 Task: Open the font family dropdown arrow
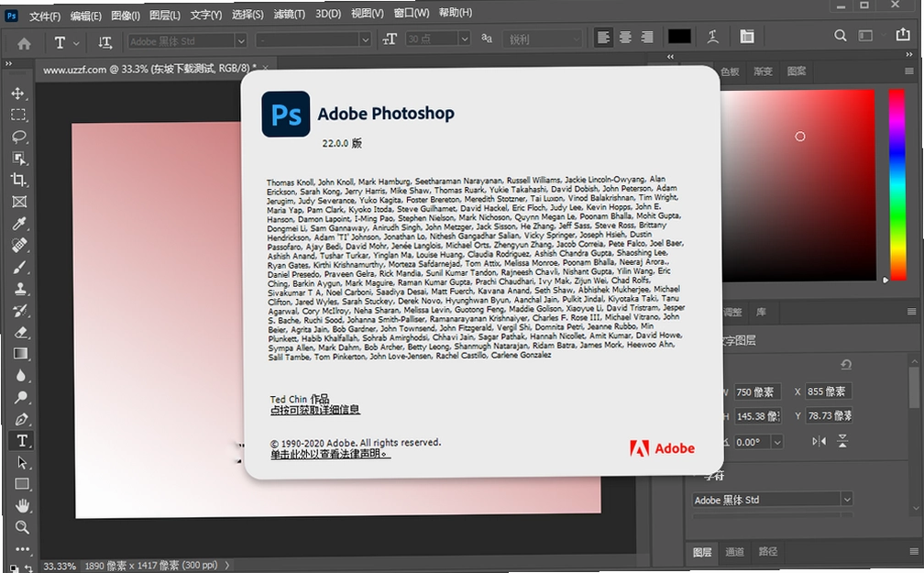(240, 40)
